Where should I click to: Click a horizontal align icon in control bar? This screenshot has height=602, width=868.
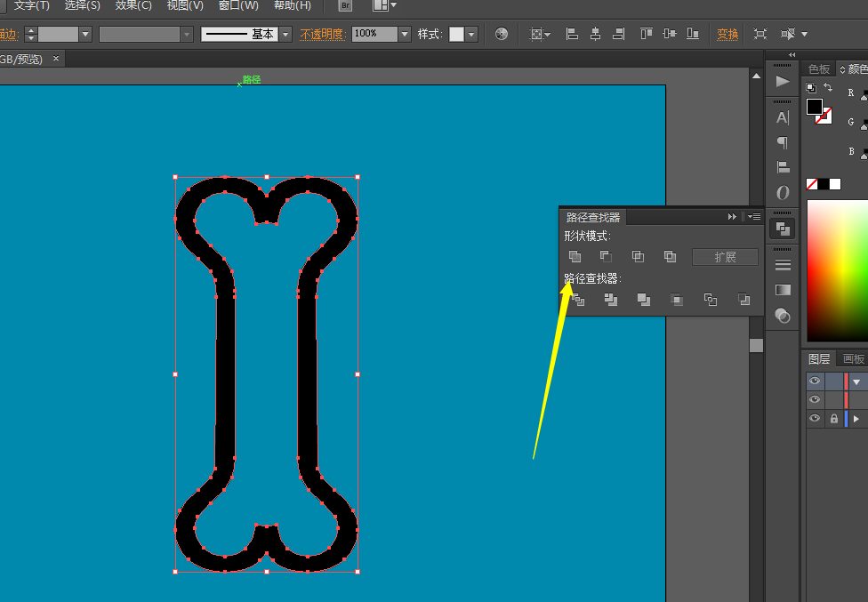[572, 33]
